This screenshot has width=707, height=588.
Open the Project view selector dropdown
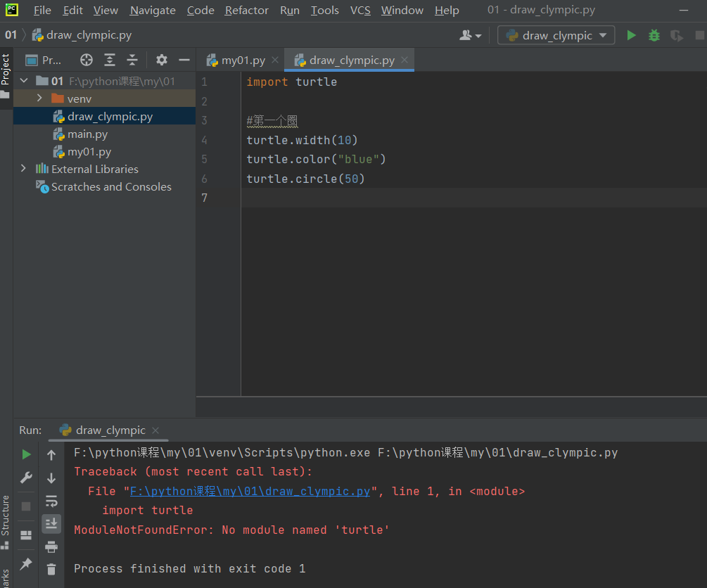[44, 60]
